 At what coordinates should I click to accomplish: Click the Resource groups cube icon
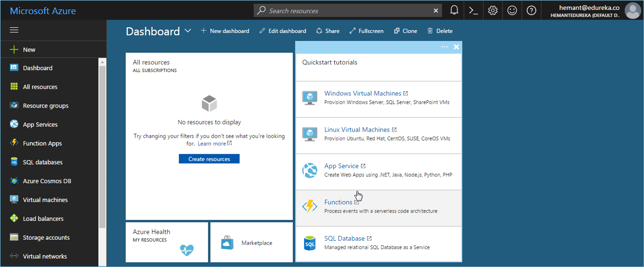[14, 105]
